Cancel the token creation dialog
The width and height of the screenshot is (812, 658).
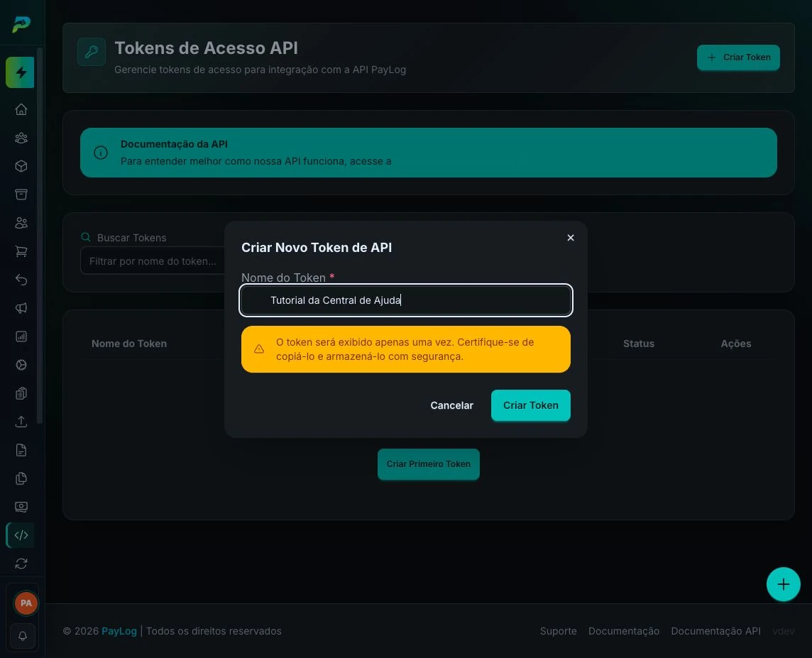coord(451,405)
